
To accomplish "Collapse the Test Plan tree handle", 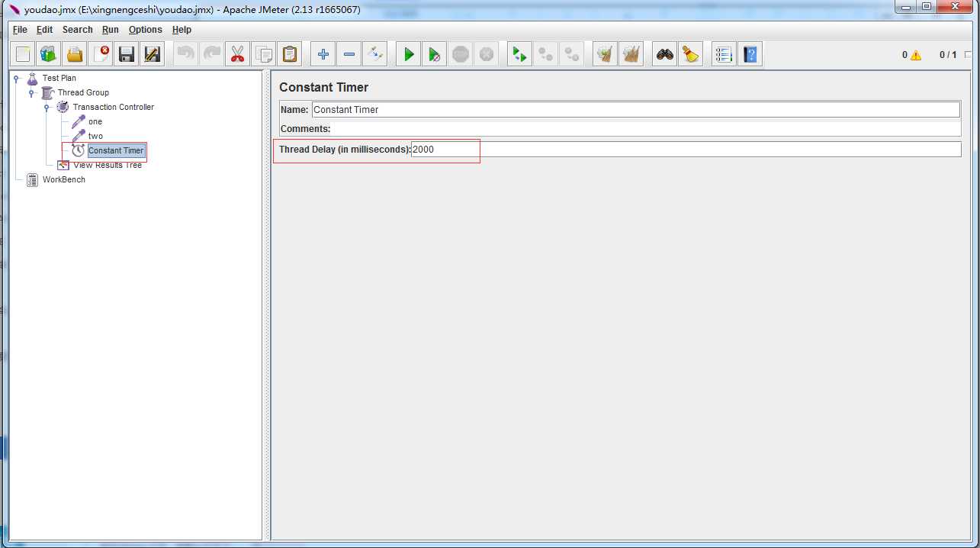I will 16,78.
